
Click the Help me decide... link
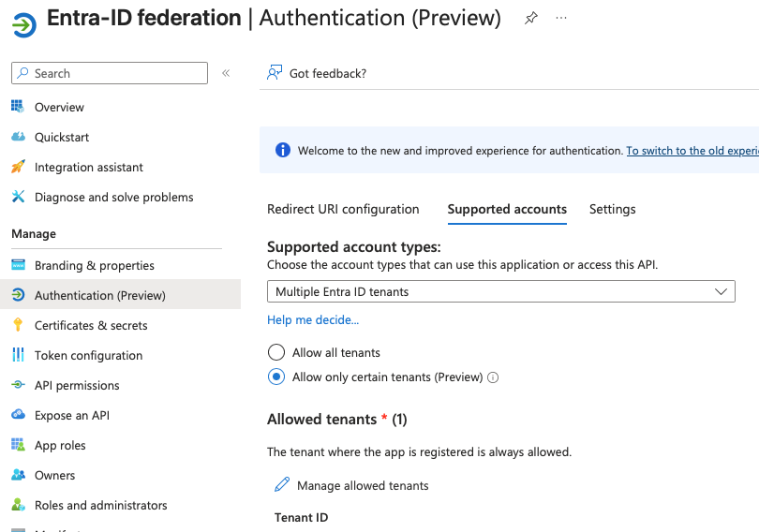313,319
